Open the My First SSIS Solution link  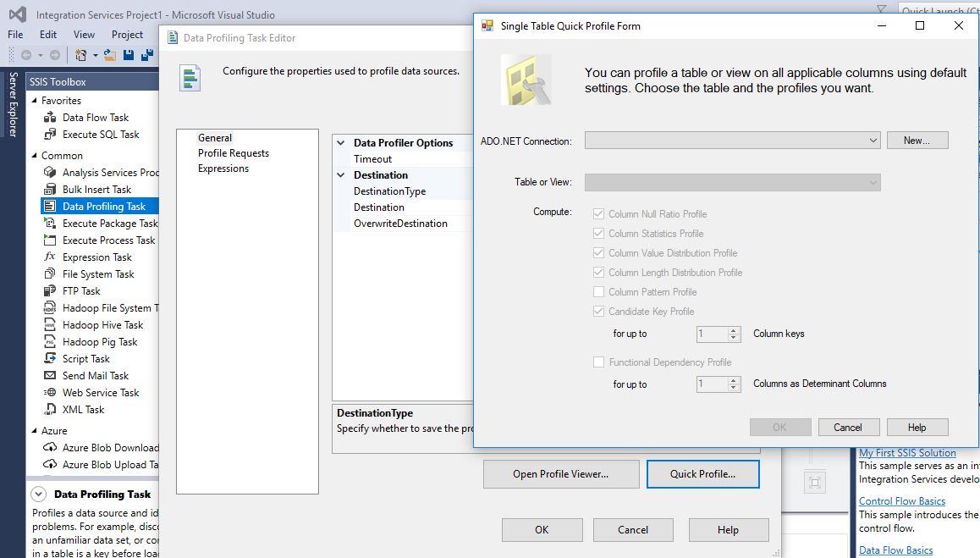pyautogui.click(x=907, y=453)
